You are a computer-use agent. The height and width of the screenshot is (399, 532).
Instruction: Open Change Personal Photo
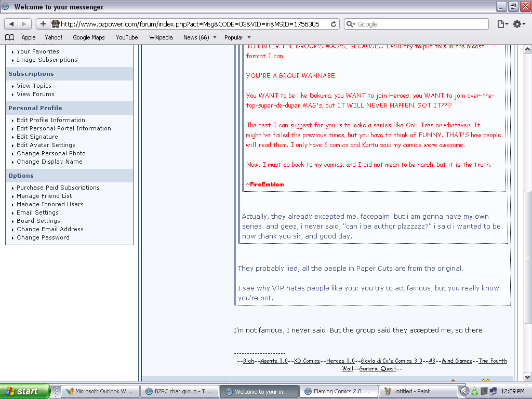(x=51, y=153)
